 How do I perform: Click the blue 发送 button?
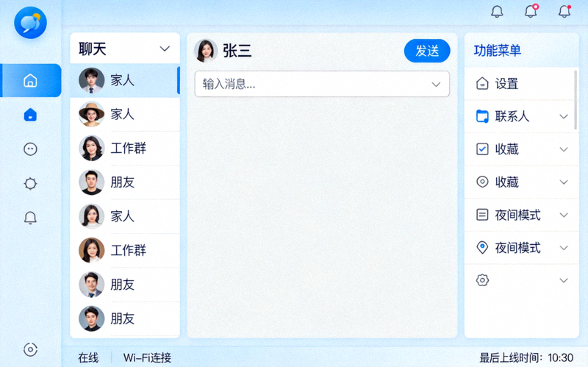(427, 51)
